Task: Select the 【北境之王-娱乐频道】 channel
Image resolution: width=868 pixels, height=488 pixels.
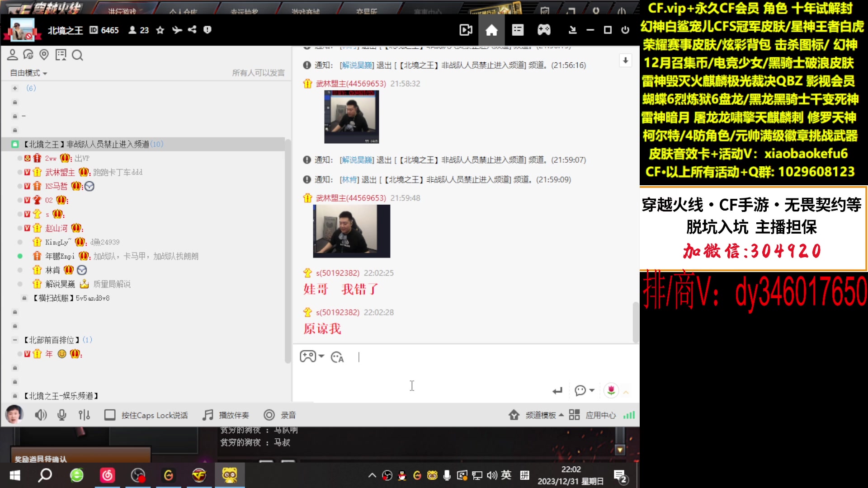Action: point(61,396)
